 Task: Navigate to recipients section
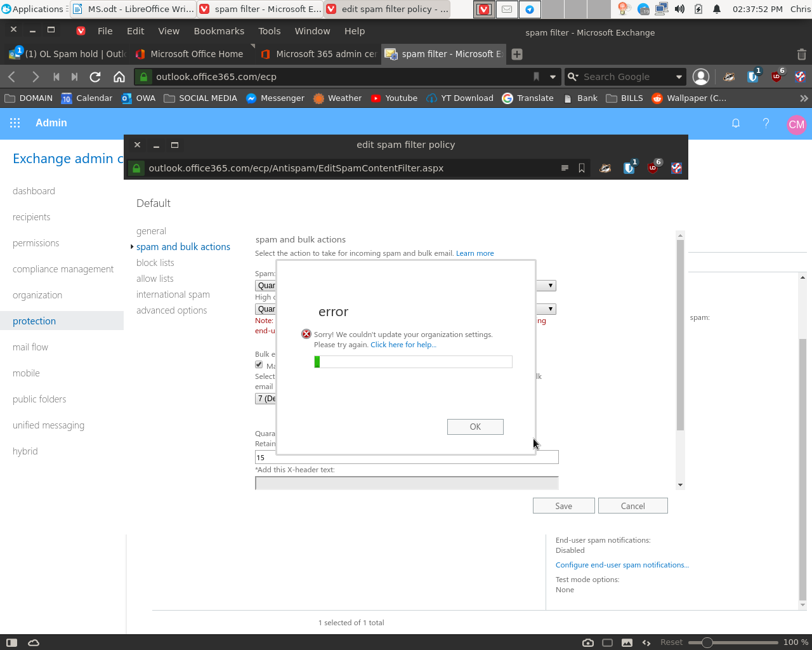pyautogui.click(x=31, y=217)
